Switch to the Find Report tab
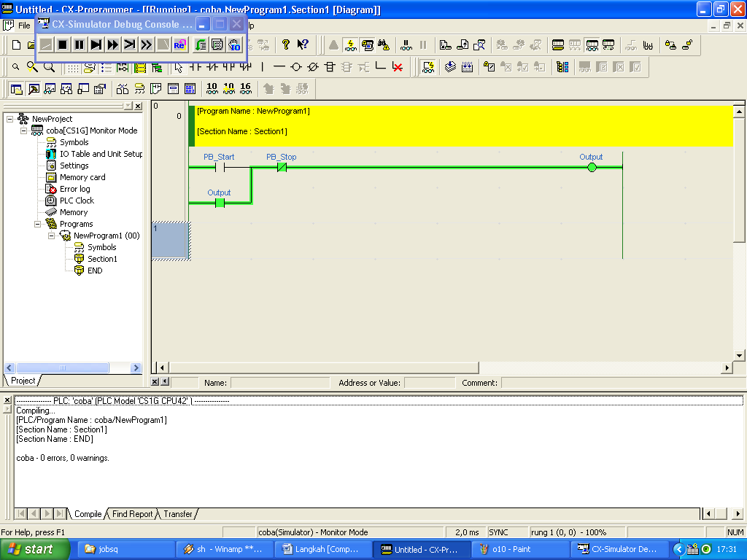The height and width of the screenshot is (560, 747). click(x=132, y=514)
